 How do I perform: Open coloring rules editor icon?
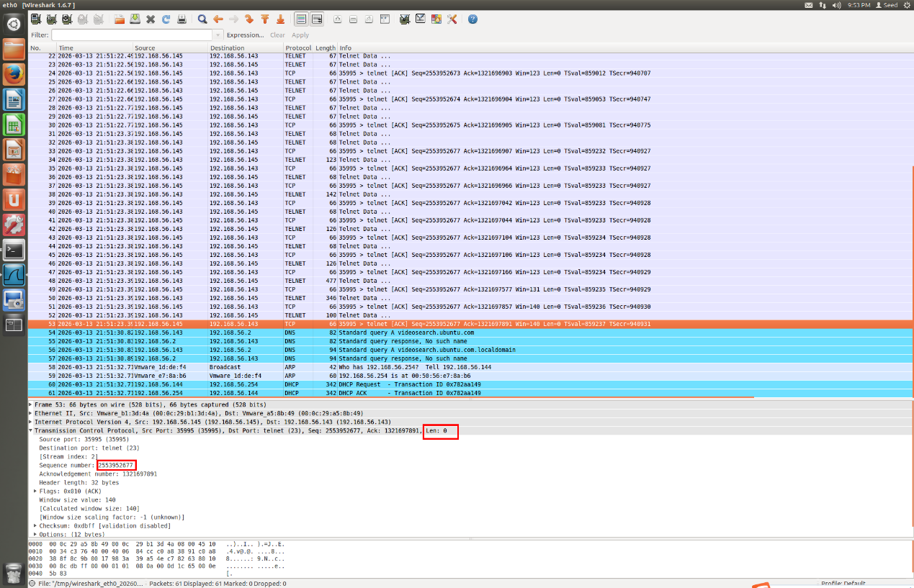436,19
